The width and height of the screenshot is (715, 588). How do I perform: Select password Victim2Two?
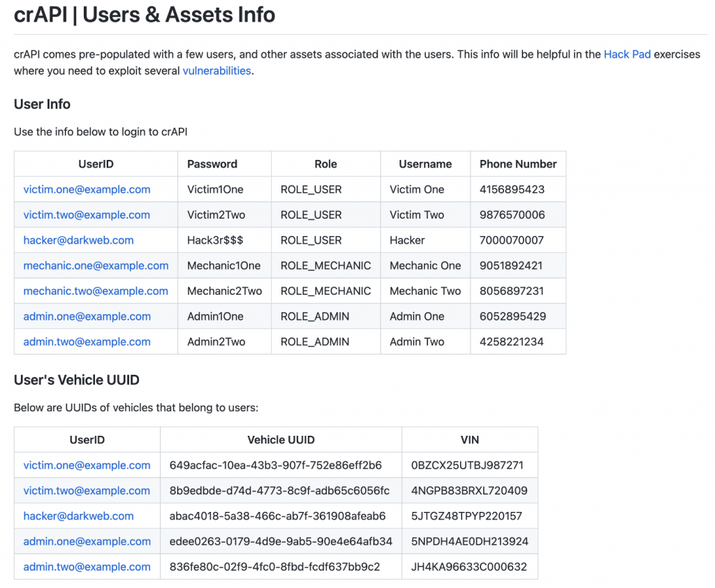click(x=216, y=215)
